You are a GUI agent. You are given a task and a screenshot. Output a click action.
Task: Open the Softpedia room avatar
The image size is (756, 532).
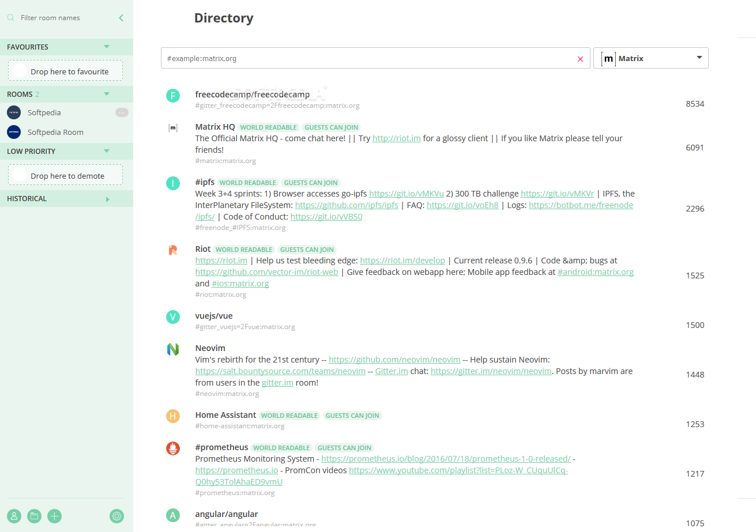(x=14, y=112)
